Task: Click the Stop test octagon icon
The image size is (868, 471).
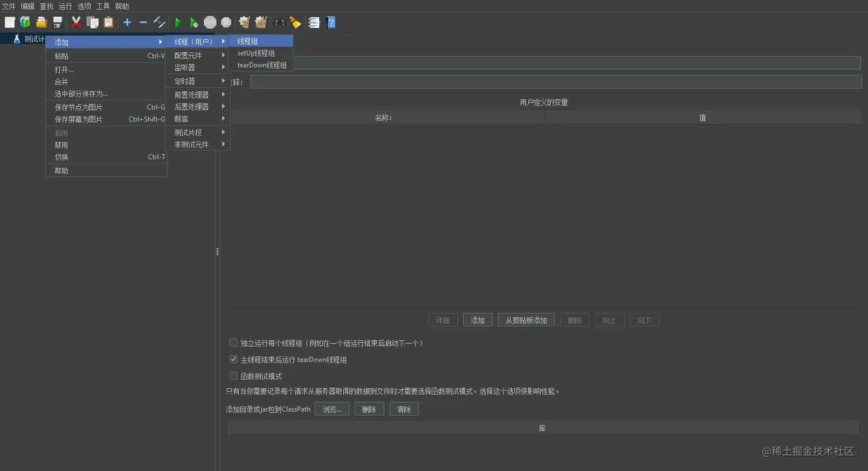Action: tap(210, 22)
